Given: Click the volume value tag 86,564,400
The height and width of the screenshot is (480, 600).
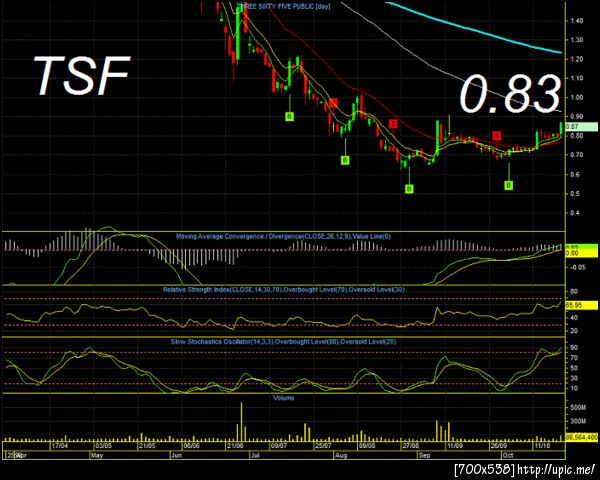Looking at the screenshot, I should 581,437.
